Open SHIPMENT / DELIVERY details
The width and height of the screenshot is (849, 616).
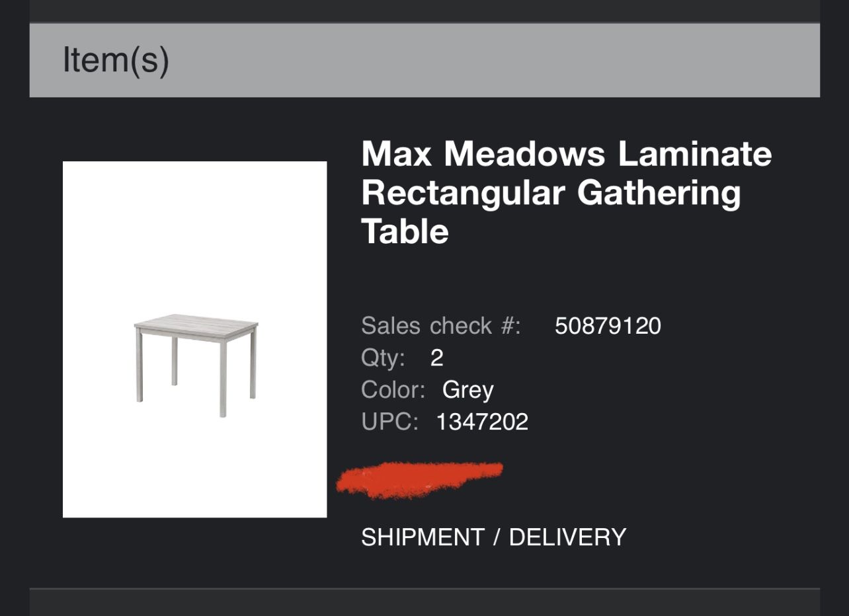click(493, 537)
